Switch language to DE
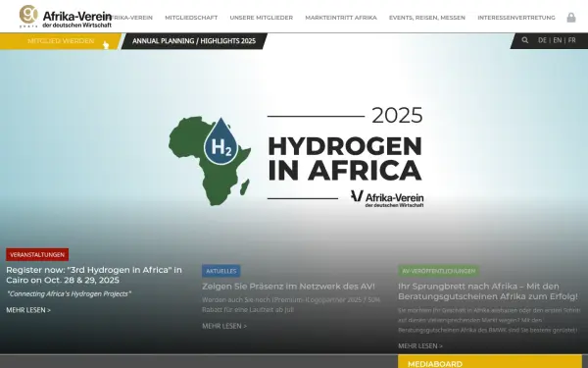This screenshot has height=368, width=588. pyautogui.click(x=542, y=40)
